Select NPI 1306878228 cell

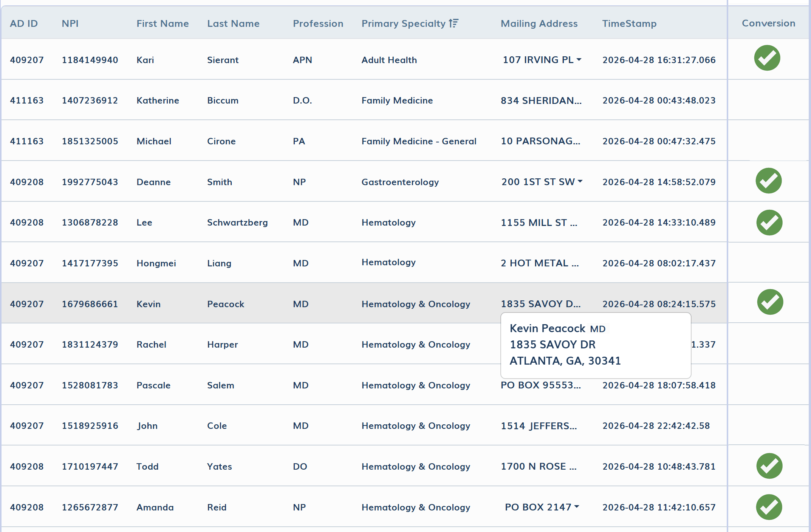tap(90, 223)
